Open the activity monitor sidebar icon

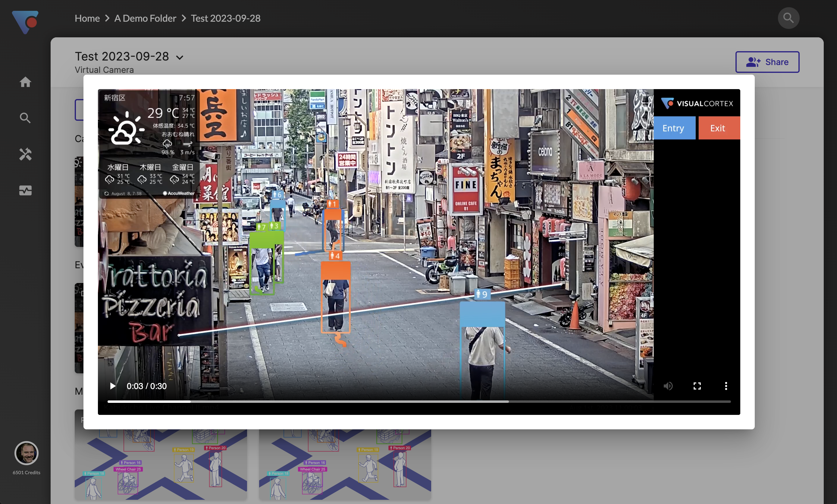[26, 190]
